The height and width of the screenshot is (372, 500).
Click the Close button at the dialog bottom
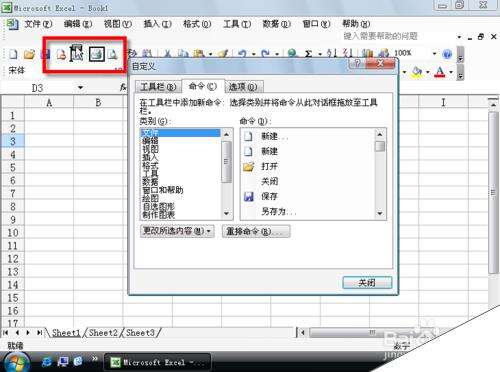coord(367,283)
